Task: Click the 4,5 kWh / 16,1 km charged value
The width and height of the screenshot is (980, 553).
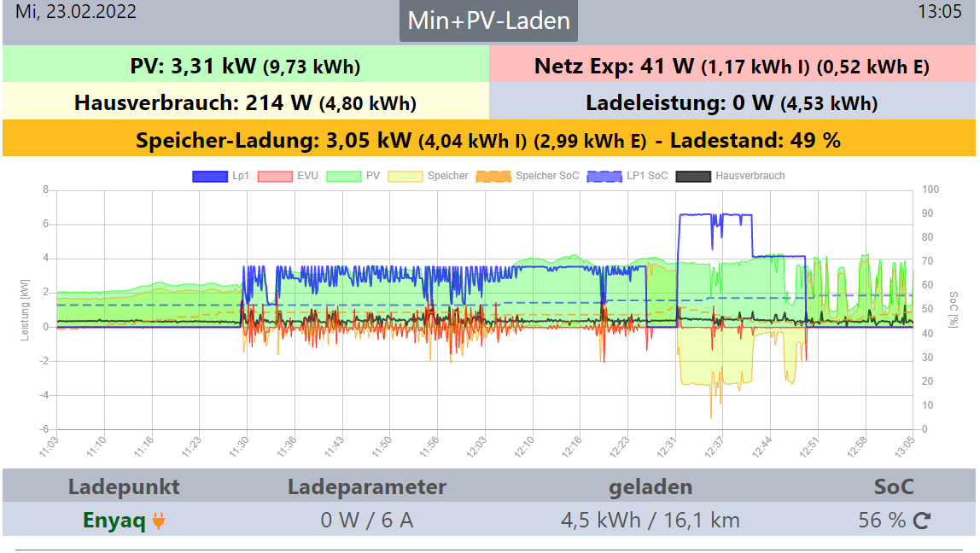Action: pos(650,521)
